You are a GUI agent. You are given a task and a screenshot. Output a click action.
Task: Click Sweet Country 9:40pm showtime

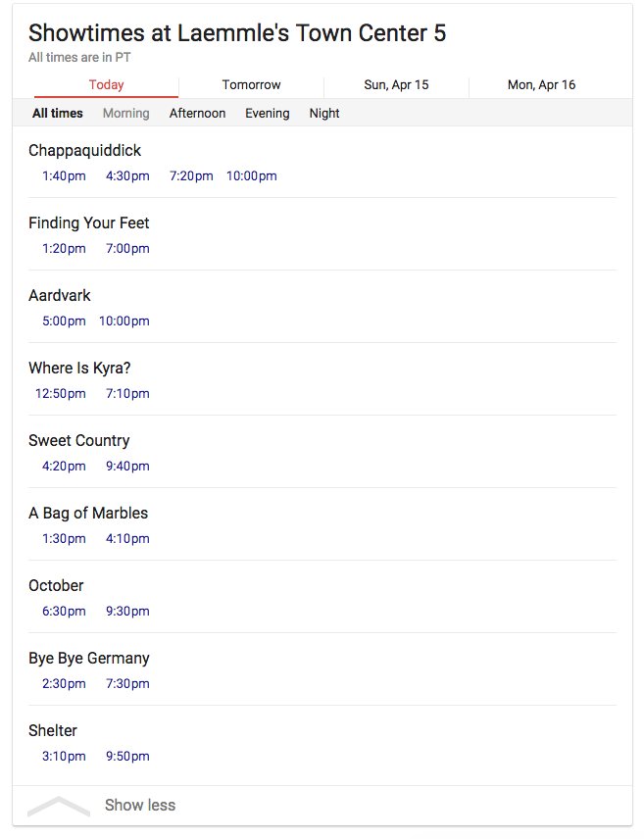point(127,467)
